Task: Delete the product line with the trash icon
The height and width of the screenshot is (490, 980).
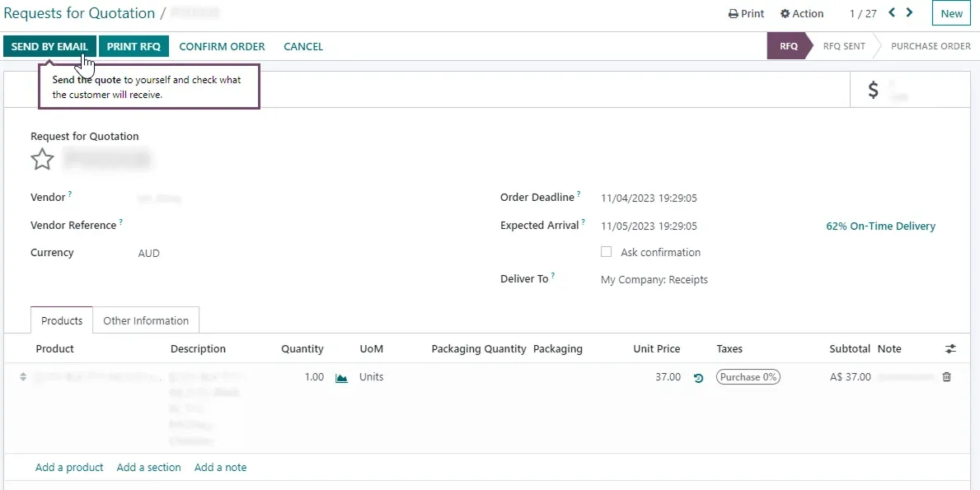Action: 946,376
